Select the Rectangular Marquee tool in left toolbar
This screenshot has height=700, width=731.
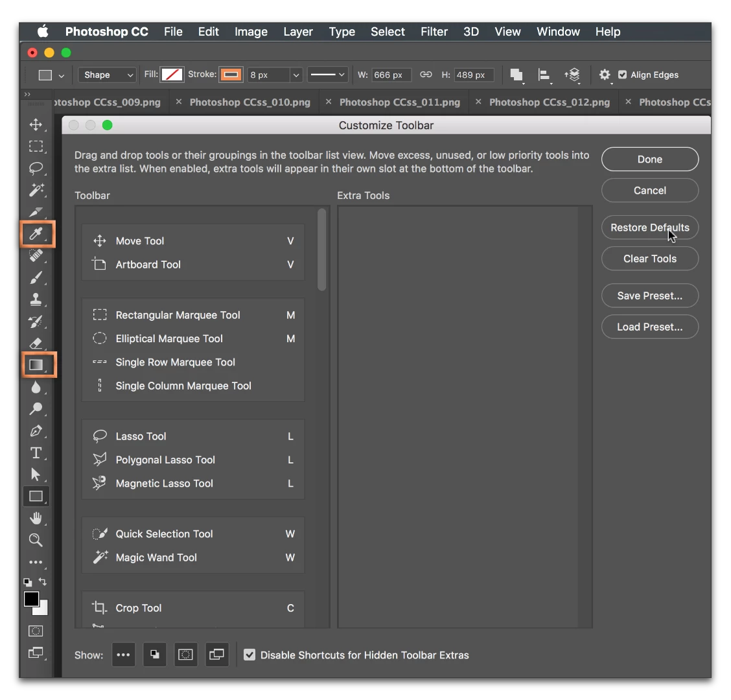pos(36,146)
